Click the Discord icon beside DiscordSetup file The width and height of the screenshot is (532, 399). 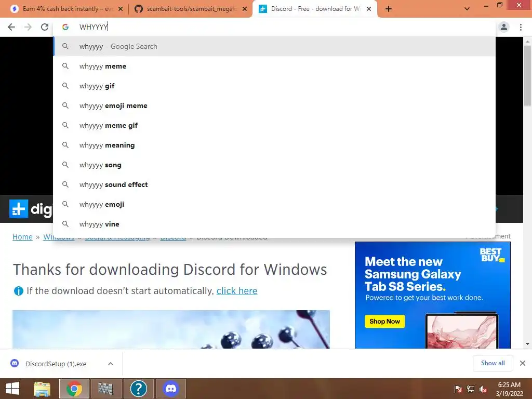[x=15, y=363]
